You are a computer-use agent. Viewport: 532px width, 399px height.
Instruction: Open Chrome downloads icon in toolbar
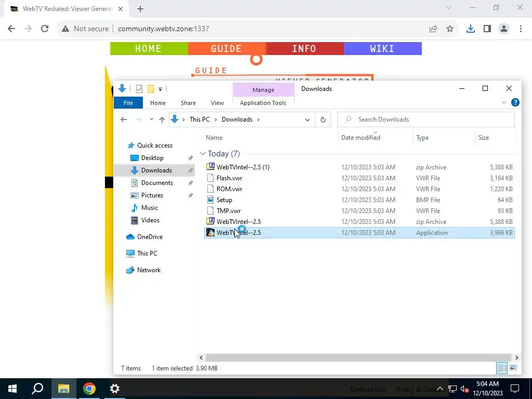click(x=471, y=29)
